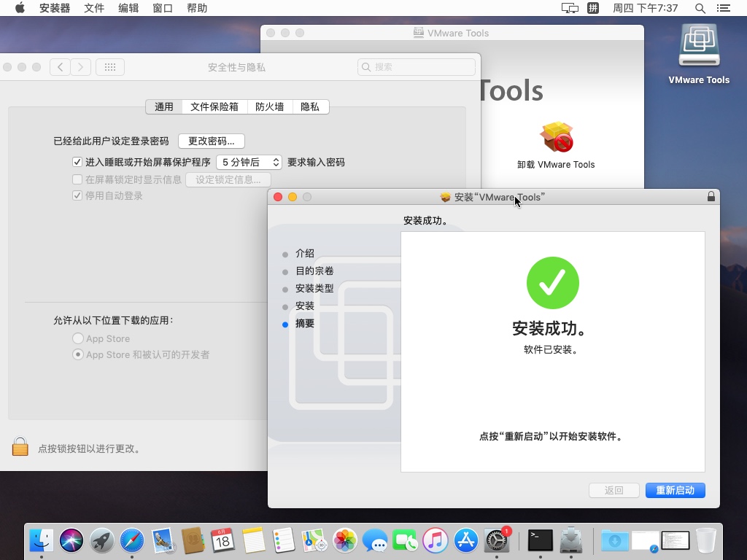Click 目的宗卷 step in installer sidebar

click(314, 271)
